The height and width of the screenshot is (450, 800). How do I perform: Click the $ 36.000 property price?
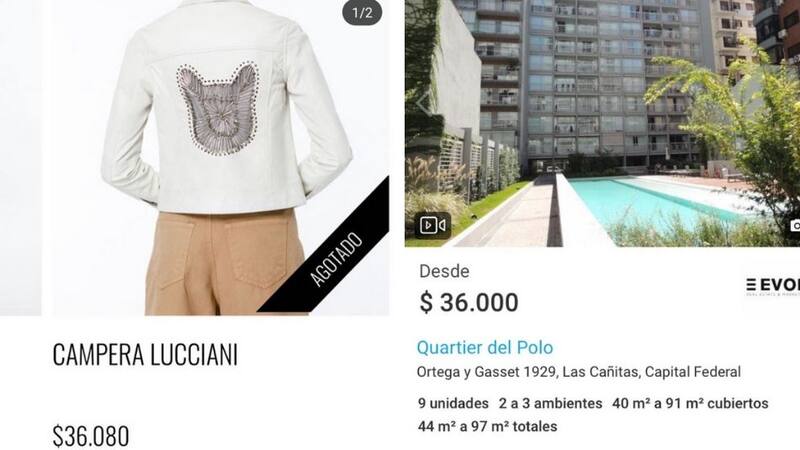point(469,302)
